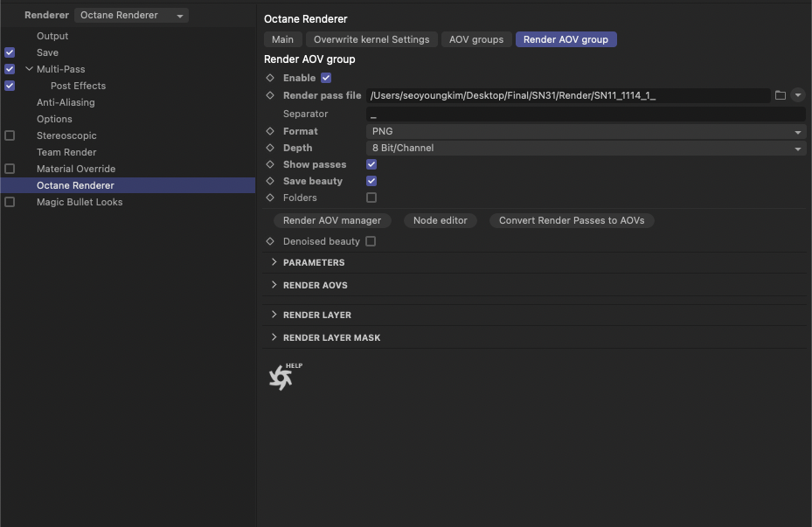Uncheck the Enable checkbox

point(326,78)
